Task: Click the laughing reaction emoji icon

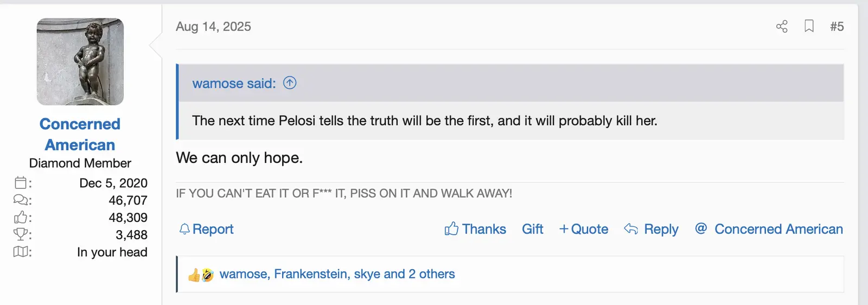Action: [x=208, y=275]
